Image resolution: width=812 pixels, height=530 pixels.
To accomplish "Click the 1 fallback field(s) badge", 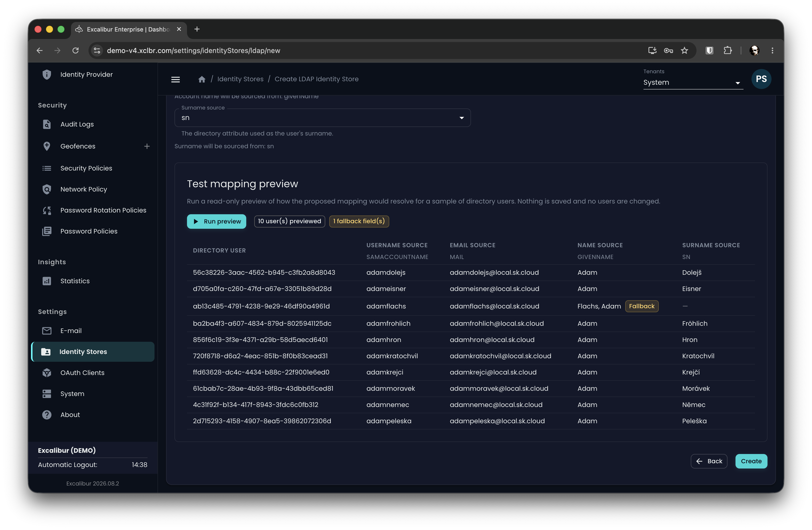I will tap(359, 221).
